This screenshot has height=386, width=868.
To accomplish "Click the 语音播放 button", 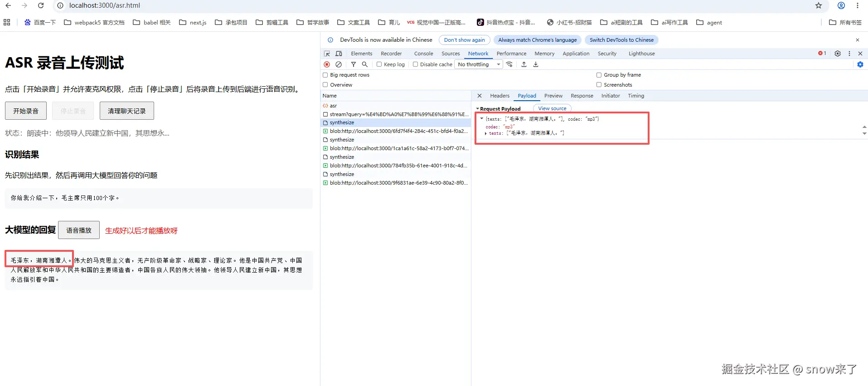I will click(79, 230).
